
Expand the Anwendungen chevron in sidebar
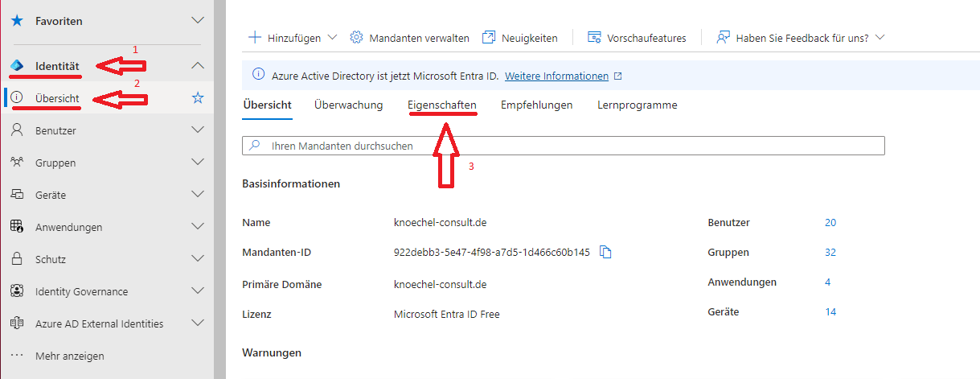point(198,227)
